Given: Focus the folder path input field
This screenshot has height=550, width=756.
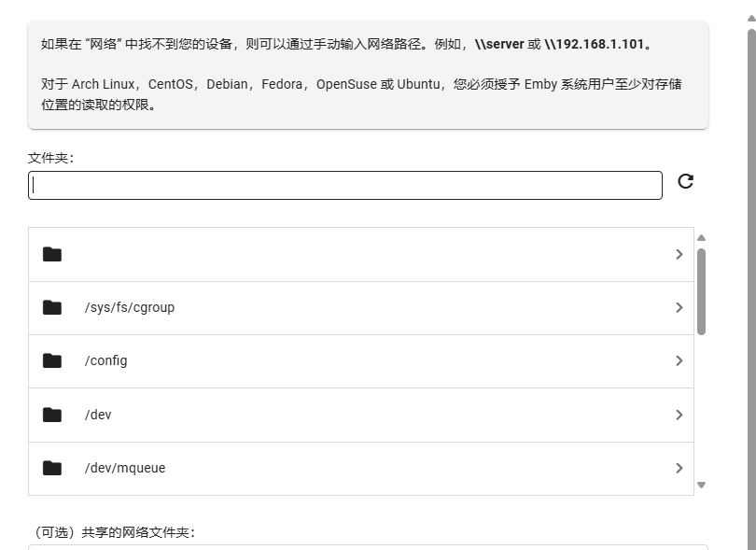Looking at the screenshot, I should [345, 185].
